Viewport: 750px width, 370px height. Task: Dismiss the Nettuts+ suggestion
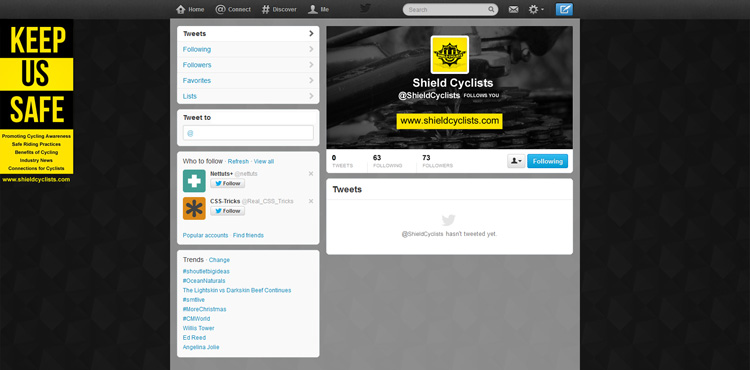pyautogui.click(x=311, y=174)
